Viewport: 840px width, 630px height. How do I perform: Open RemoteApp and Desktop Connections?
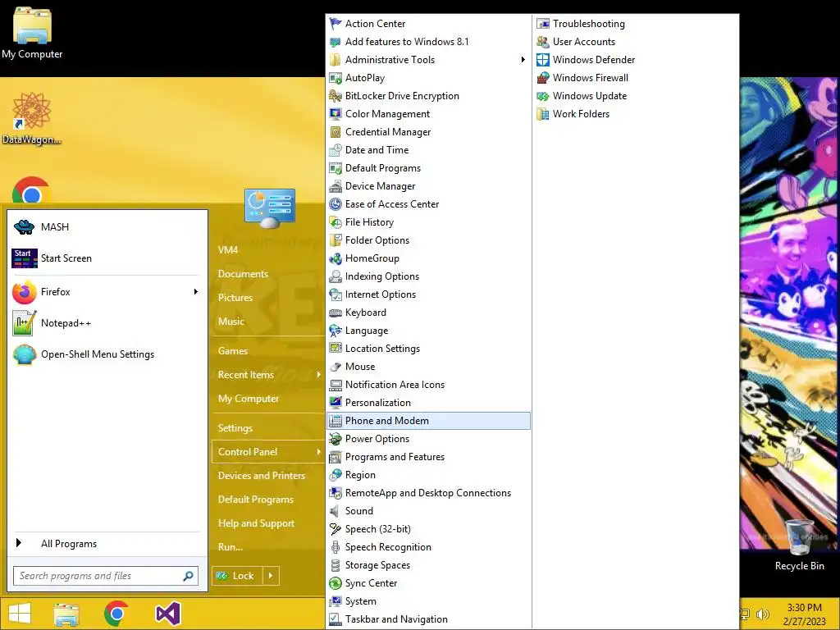[428, 493]
